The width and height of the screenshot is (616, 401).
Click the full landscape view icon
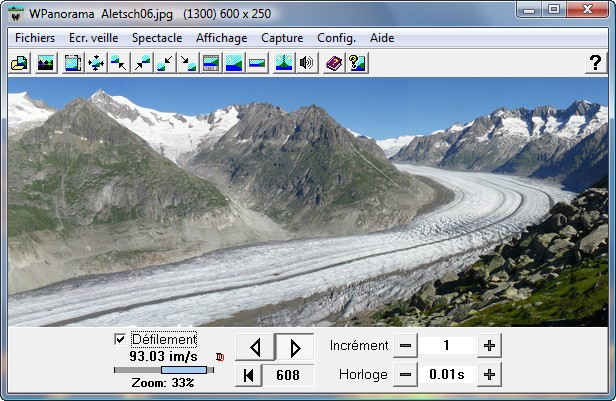click(235, 63)
